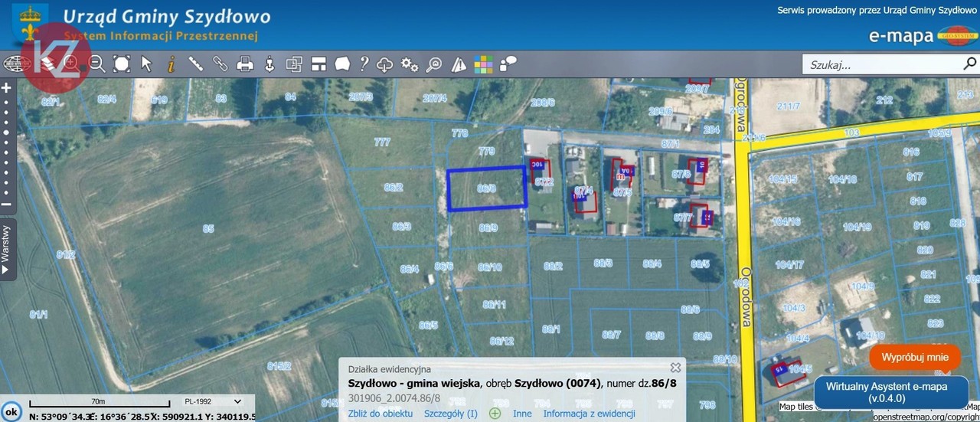Zoom out with the minus button
The height and width of the screenshot is (422, 980).
(6, 204)
